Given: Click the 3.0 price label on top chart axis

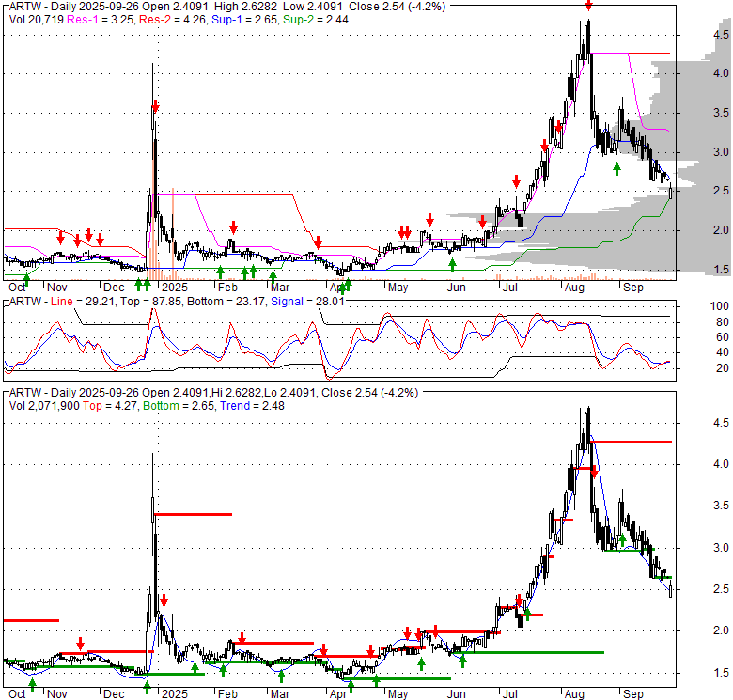Looking at the screenshot, I should click(721, 152).
